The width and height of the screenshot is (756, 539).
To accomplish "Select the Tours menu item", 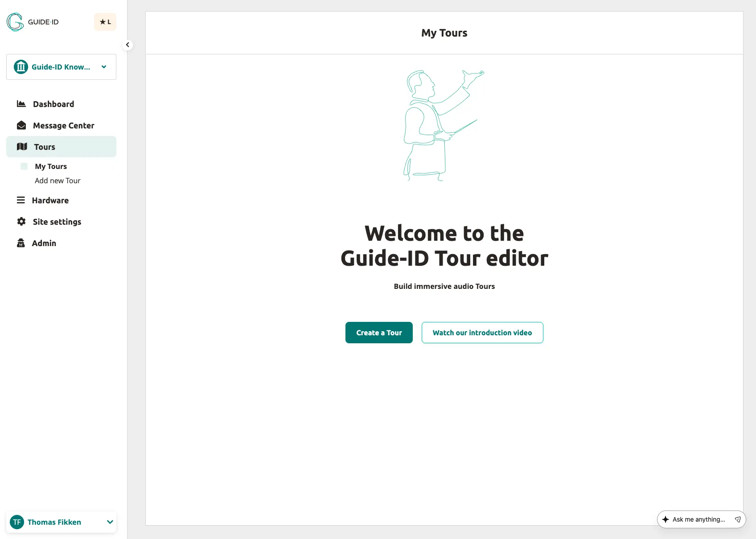I will [x=61, y=147].
